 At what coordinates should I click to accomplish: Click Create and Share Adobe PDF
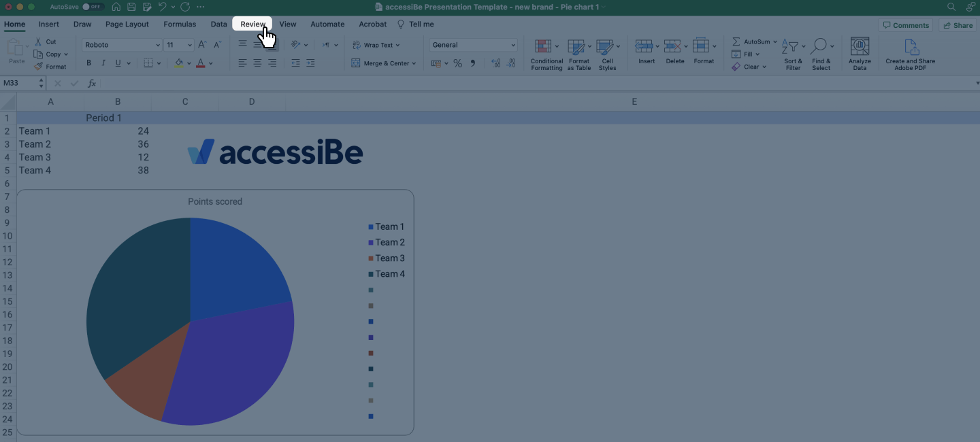click(910, 53)
